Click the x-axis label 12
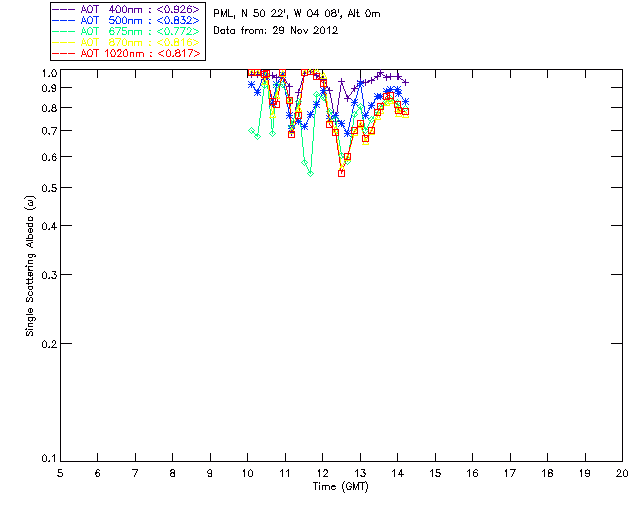The height and width of the screenshot is (512, 640). (x=322, y=473)
